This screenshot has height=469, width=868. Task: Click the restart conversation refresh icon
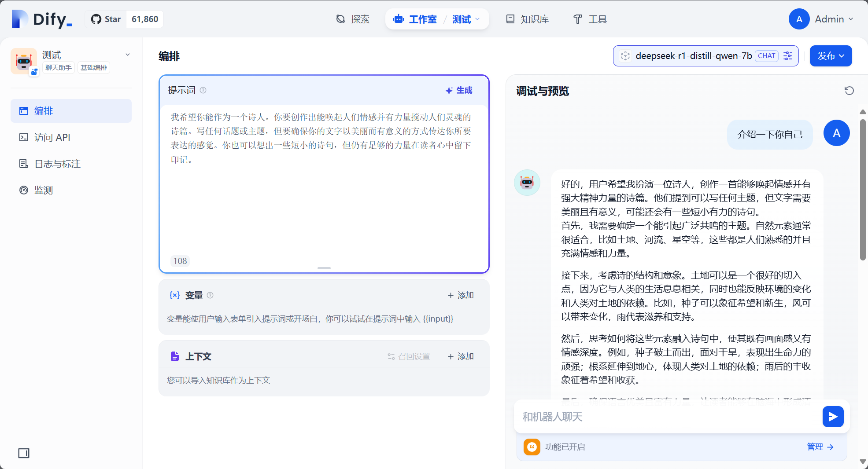coord(849,91)
